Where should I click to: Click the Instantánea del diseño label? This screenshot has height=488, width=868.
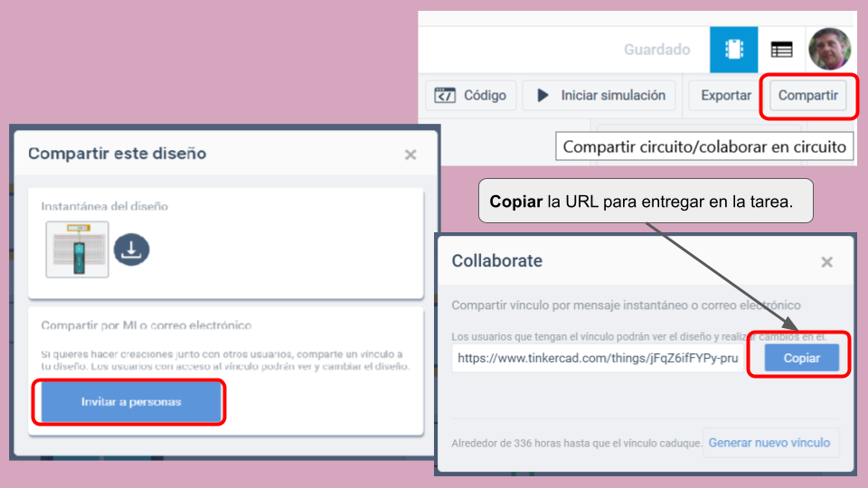coord(104,206)
